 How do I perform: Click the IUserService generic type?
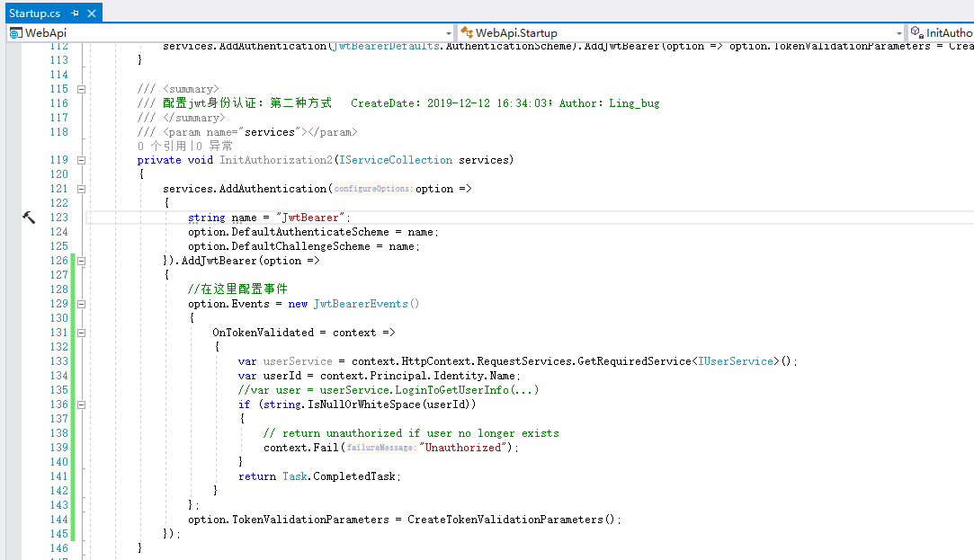(736, 361)
